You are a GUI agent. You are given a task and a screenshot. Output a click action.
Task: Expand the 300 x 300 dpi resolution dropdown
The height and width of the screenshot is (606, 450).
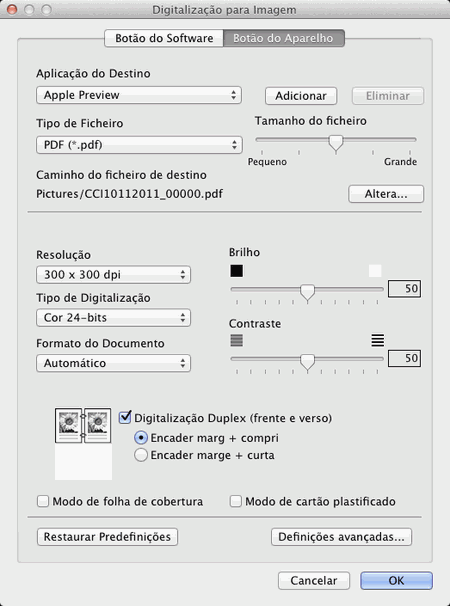coord(113,275)
